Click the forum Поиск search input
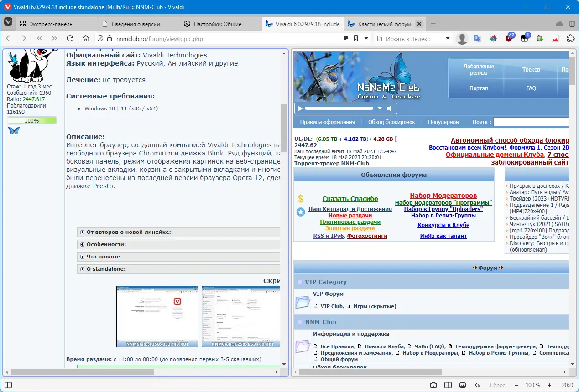 click(x=531, y=122)
